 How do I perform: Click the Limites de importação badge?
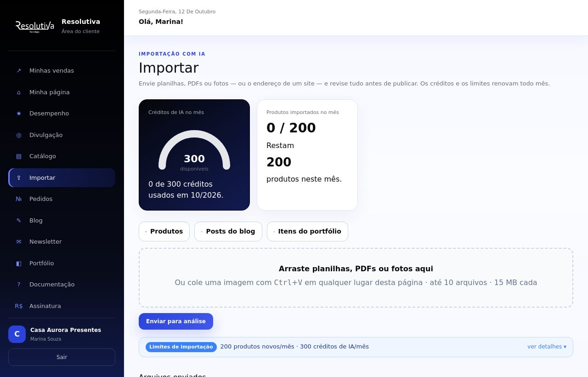coord(181,347)
